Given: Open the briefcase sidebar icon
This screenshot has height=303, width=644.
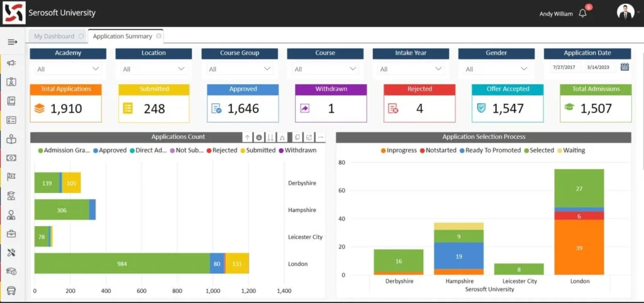Looking at the screenshot, I should 11,234.
